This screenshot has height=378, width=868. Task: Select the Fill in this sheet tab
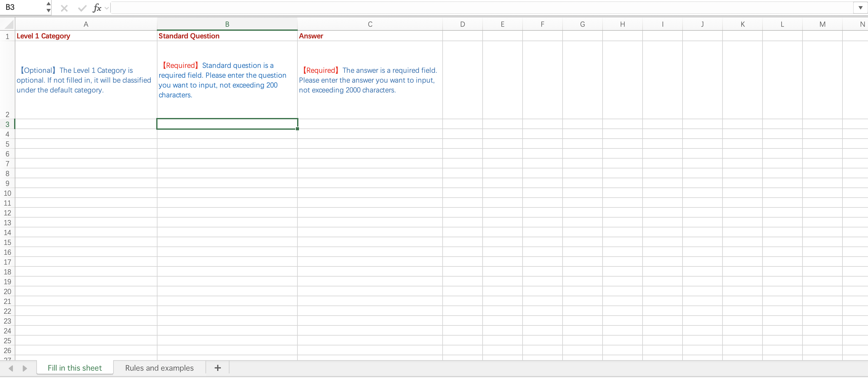coord(74,368)
